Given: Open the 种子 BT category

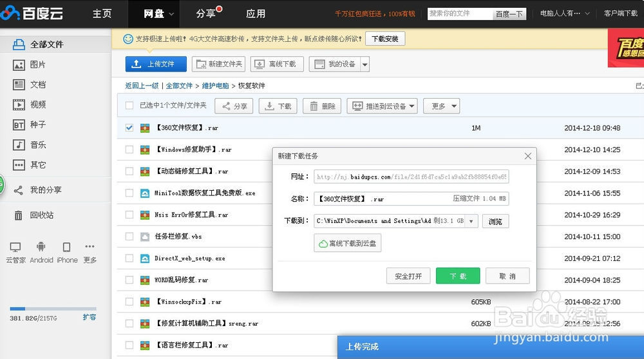Looking at the screenshot, I should pyautogui.click(x=30, y=124).
